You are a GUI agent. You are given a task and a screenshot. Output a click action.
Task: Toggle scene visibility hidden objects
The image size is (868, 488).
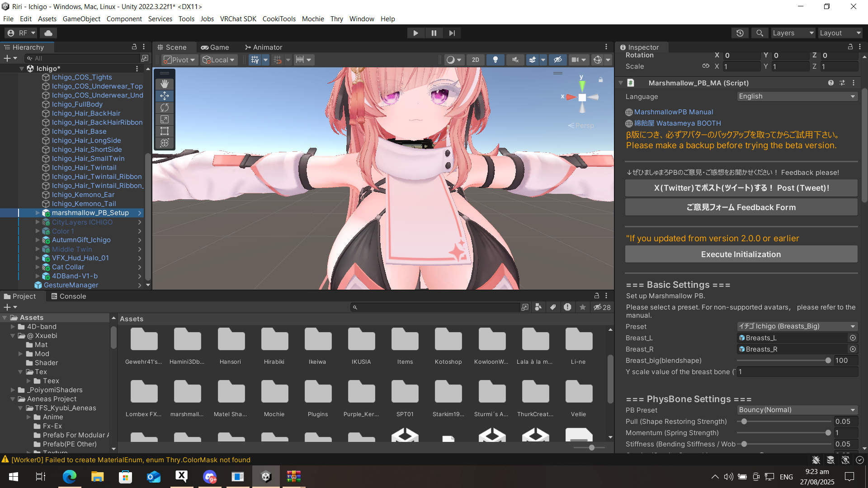click(x=558, y=60)
